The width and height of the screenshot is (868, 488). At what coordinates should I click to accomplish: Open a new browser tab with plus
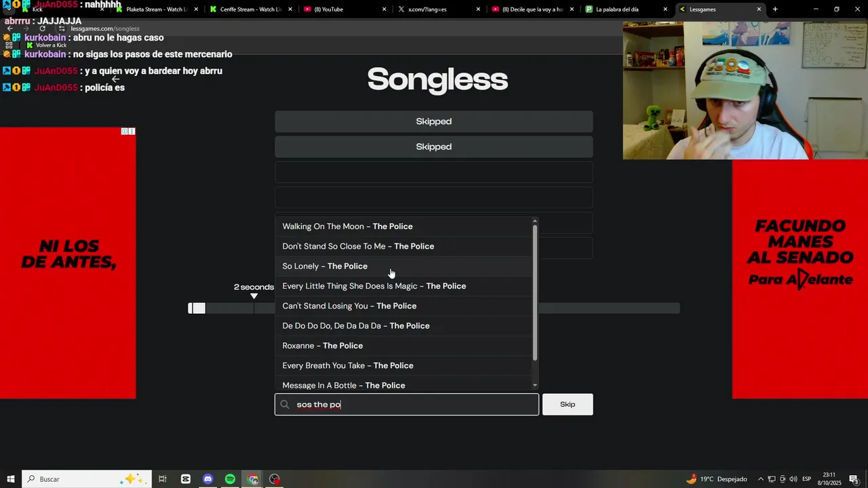[775, 9]
